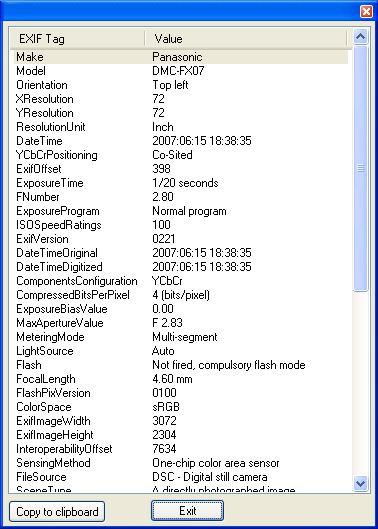Screen dimensions: 378x529
Task: Select the LightSource row
Action: [x=181, y=351]
